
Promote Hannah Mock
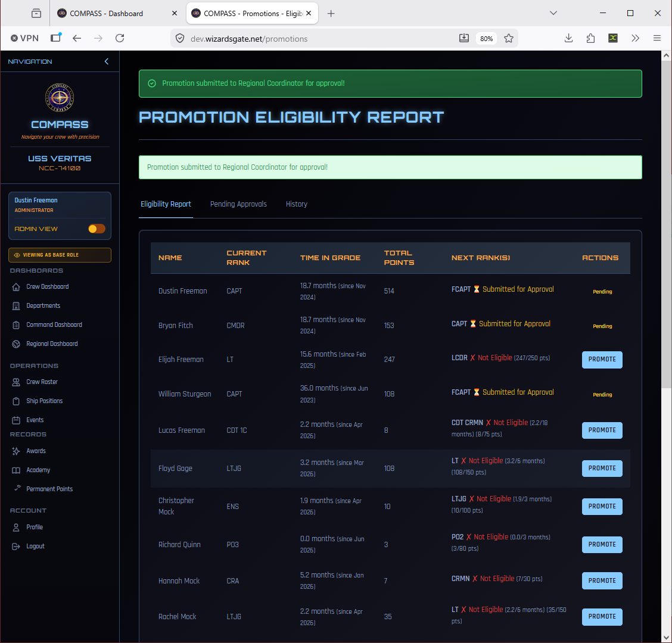click(x=602, y=580)
